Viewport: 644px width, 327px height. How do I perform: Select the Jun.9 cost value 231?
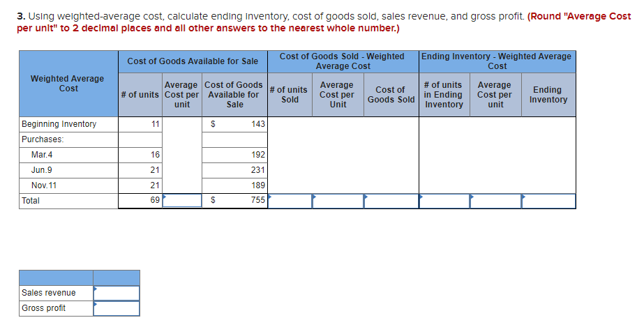[x=258, y=170]
